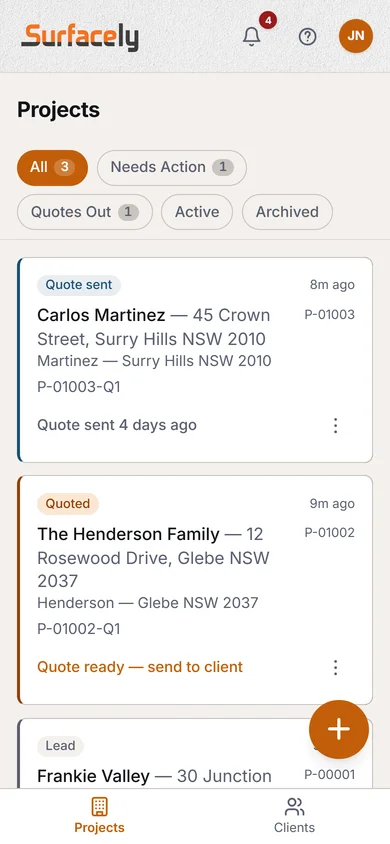Filter projects by Active

pyautogui.click(x=197, y=212)
